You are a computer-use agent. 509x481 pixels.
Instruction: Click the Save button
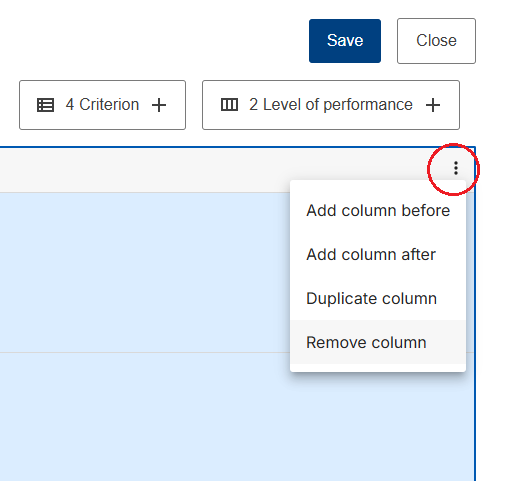click(x=345, y=41)
